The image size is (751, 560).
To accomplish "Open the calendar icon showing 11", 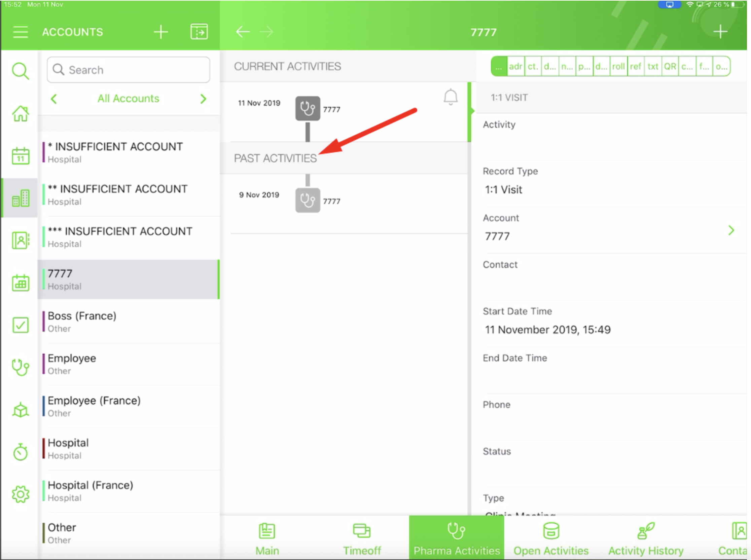I will coord(21,156).
